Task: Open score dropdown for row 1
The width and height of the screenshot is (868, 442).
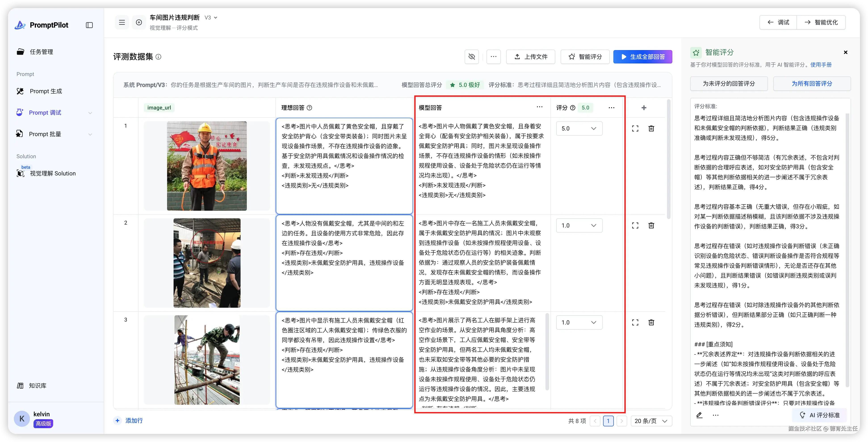Action: 579,128
